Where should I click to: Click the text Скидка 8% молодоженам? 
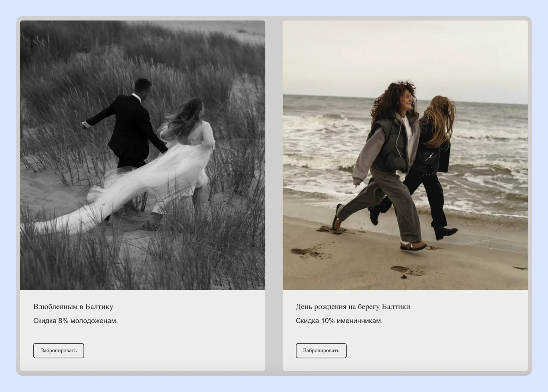75,321
